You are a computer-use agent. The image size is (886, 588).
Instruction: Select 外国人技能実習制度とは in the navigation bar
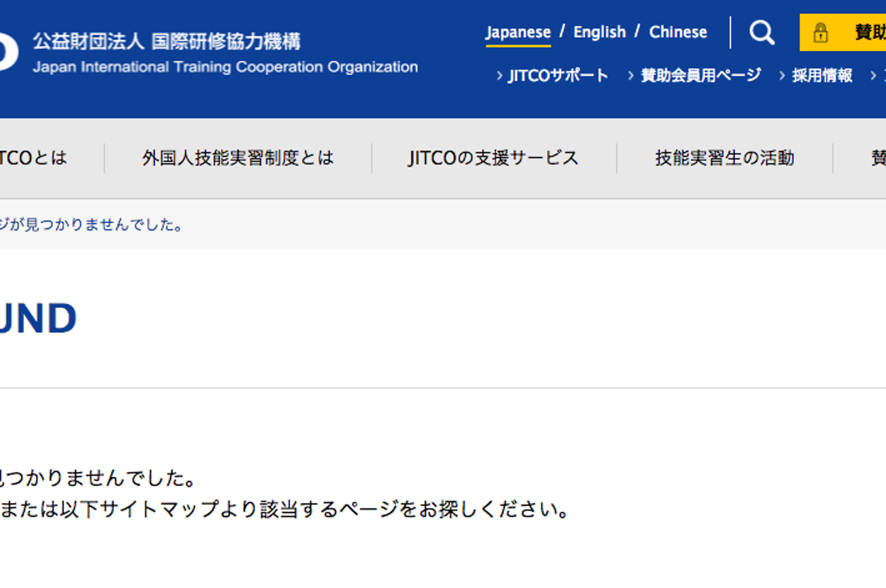coord(237,158)
